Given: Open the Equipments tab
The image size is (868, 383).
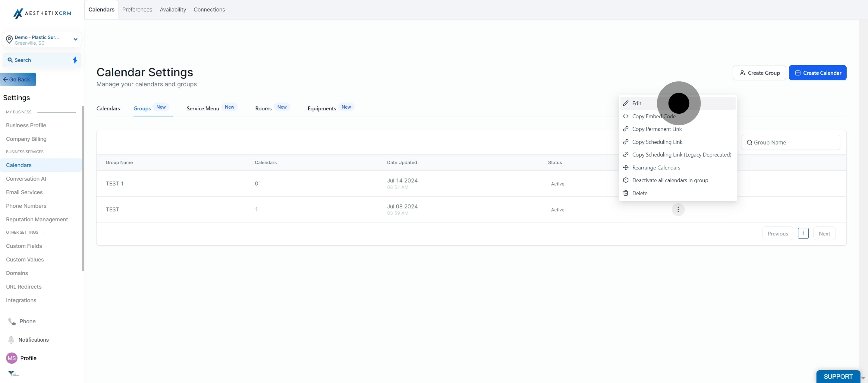Looking at the screenshot, I should (322, 108).
